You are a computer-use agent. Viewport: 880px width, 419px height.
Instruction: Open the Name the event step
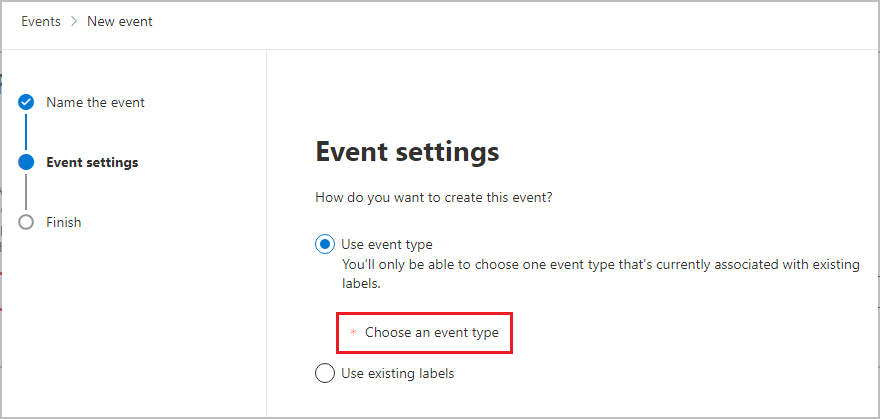(95, 102)
